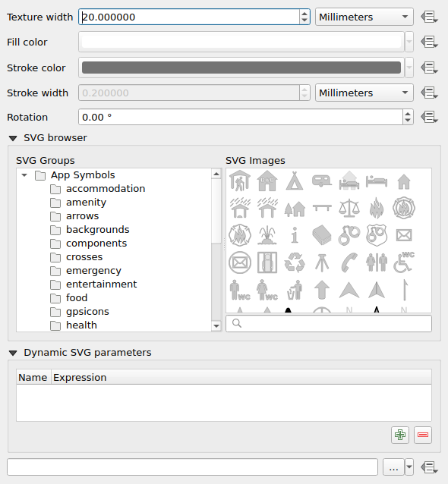
Task: Open the white Fill color picker
Action: (241, 42)
